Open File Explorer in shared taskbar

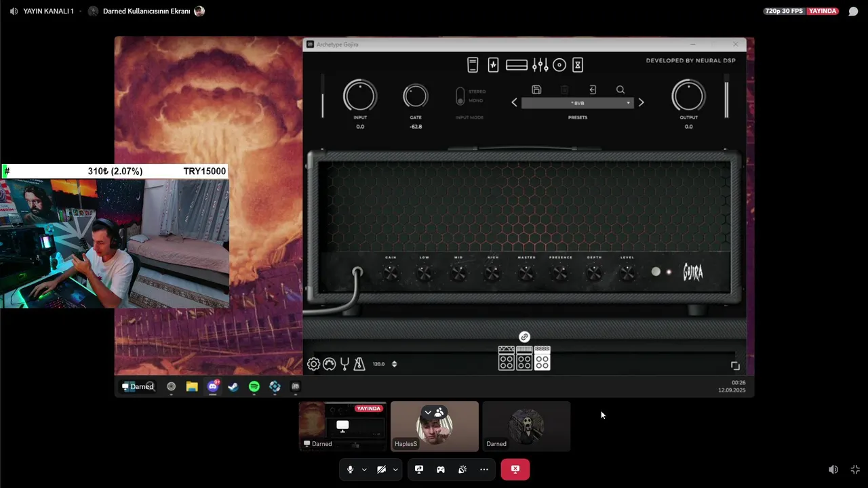(192, 386)
